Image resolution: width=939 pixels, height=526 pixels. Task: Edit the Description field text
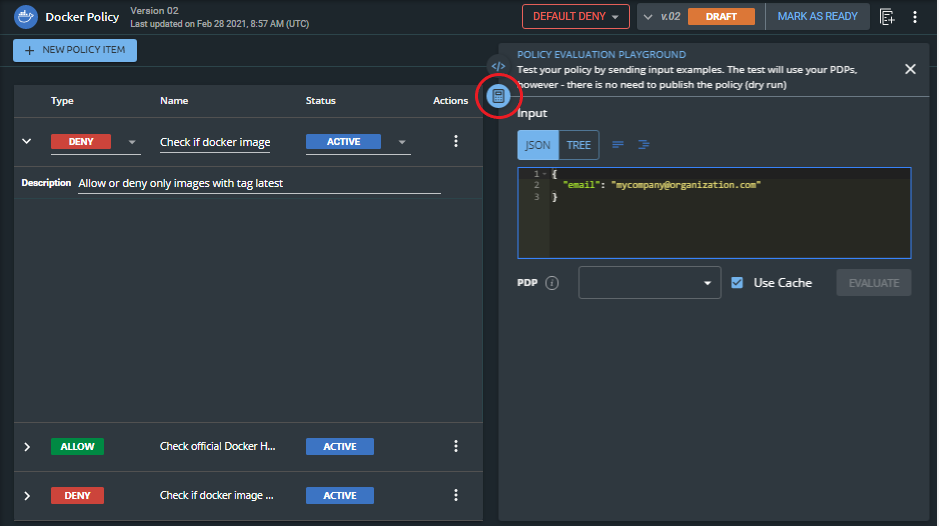(259, 183)
